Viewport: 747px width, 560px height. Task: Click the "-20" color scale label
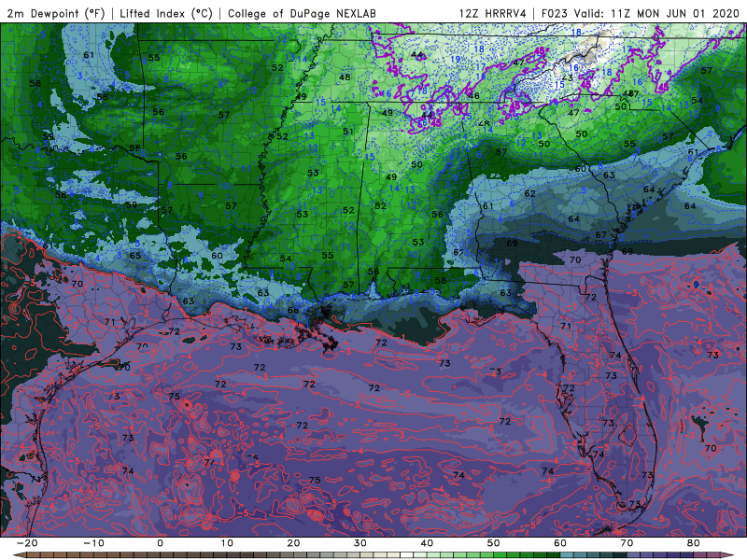tap(27, 543)
